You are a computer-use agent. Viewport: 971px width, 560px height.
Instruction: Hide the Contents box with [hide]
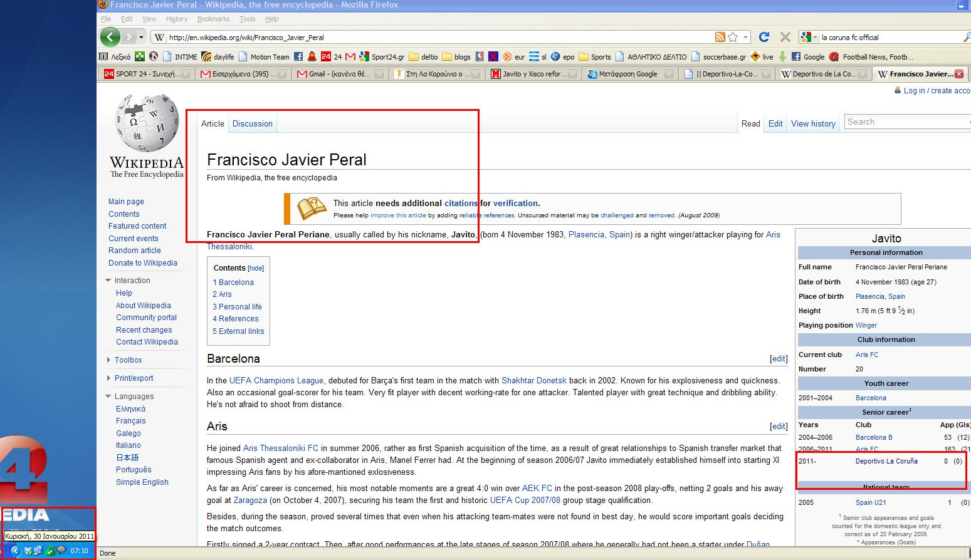point(256,268)
